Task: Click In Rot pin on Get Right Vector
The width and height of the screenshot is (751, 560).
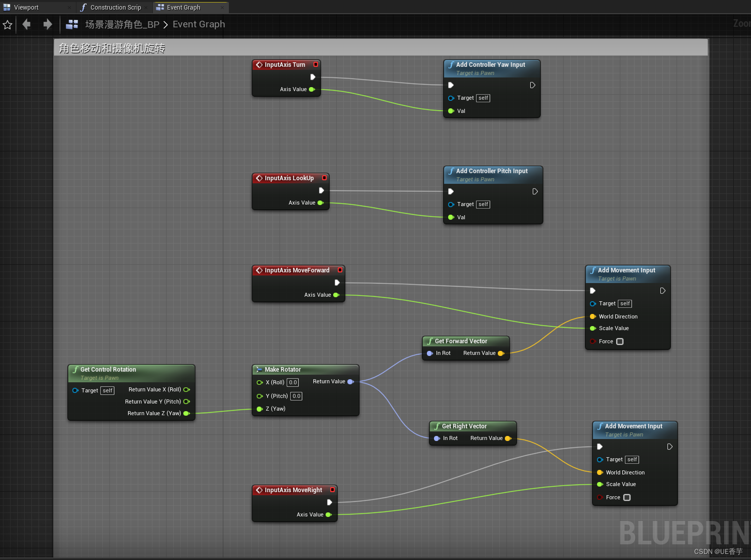Action: click(x=437, y=438)
